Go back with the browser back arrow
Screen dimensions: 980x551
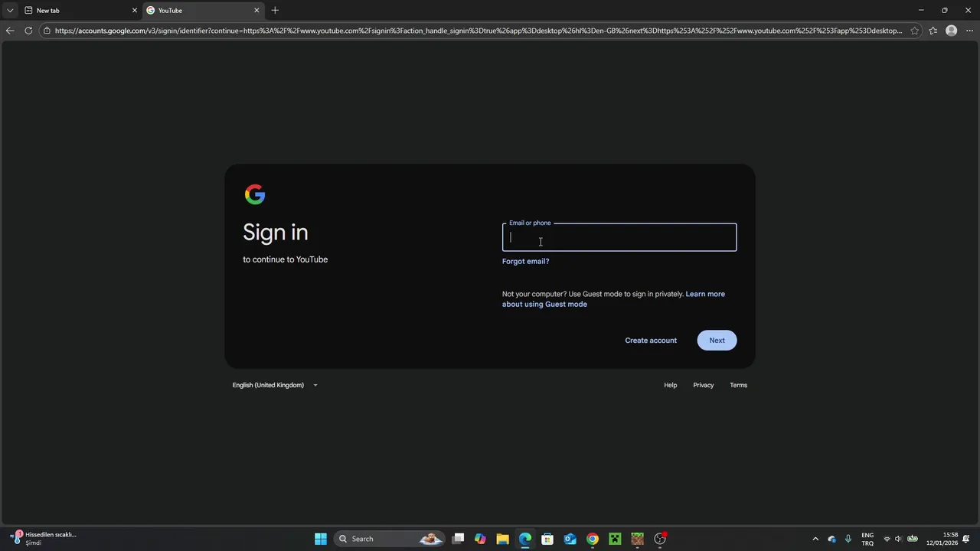[x=10, y=31]
